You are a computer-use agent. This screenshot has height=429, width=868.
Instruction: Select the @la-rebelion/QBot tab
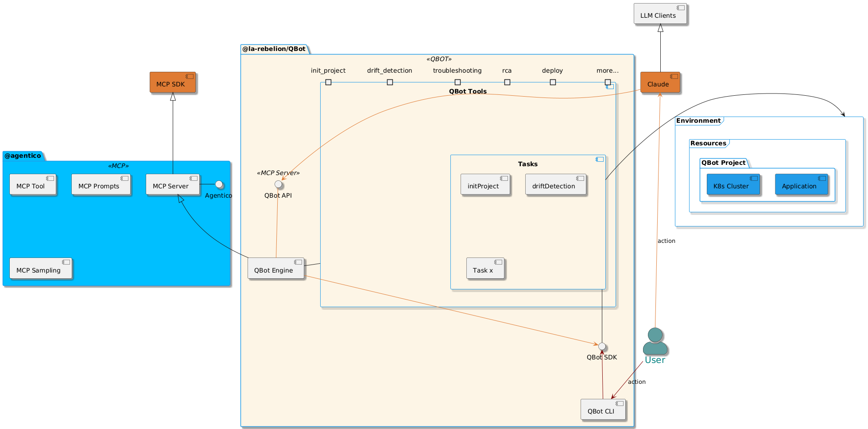click(x=273, y=49)
